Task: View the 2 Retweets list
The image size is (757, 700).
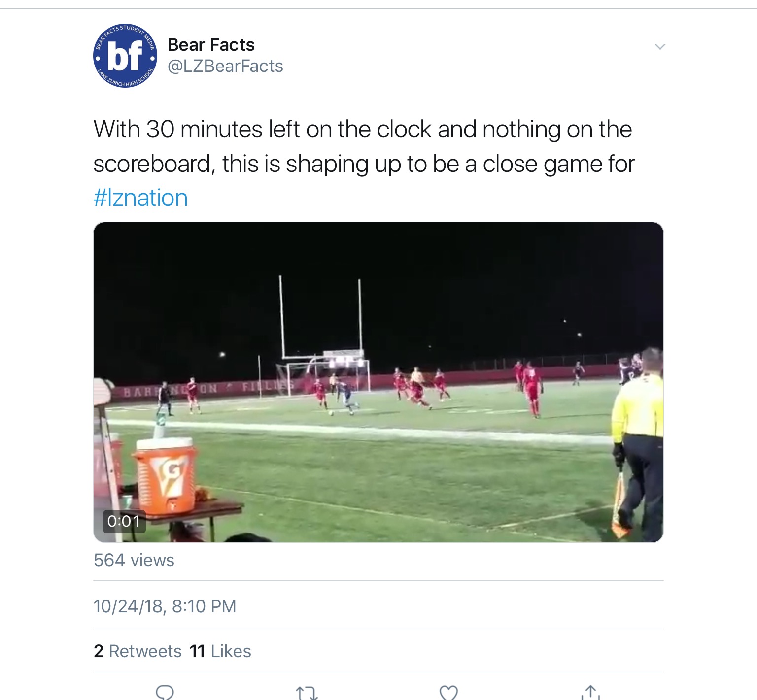Action: point(138,651)
